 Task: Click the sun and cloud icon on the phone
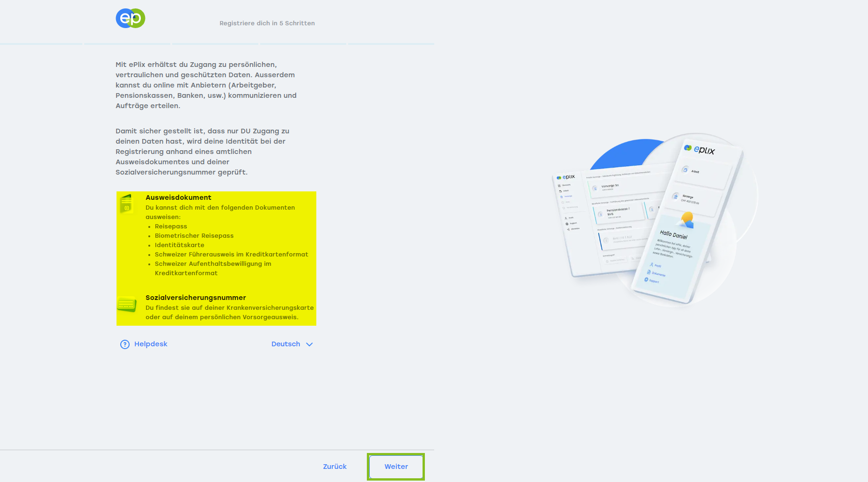point(686,219)
